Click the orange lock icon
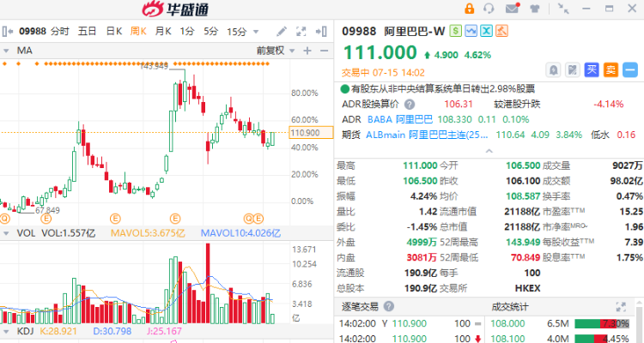The height and width of the screenshot is (343, 644). [x=469, y=9]
